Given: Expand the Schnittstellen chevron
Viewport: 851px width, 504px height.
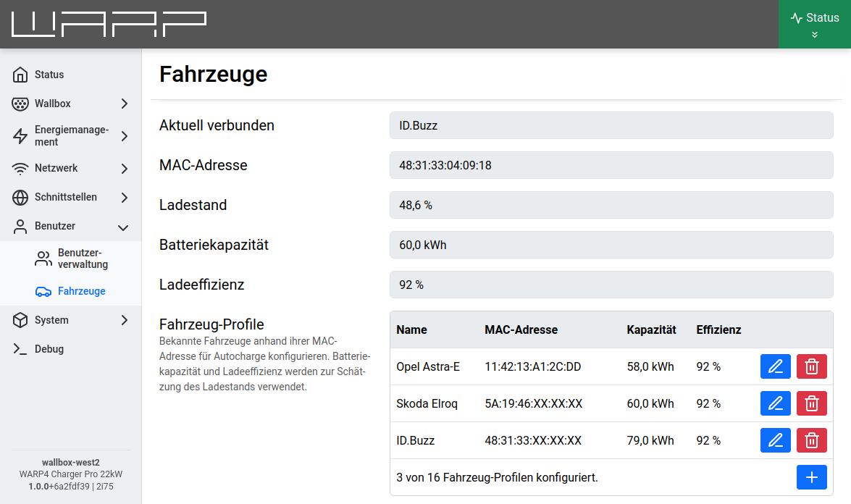Looking at the screenshot, I should coord(125,198).
